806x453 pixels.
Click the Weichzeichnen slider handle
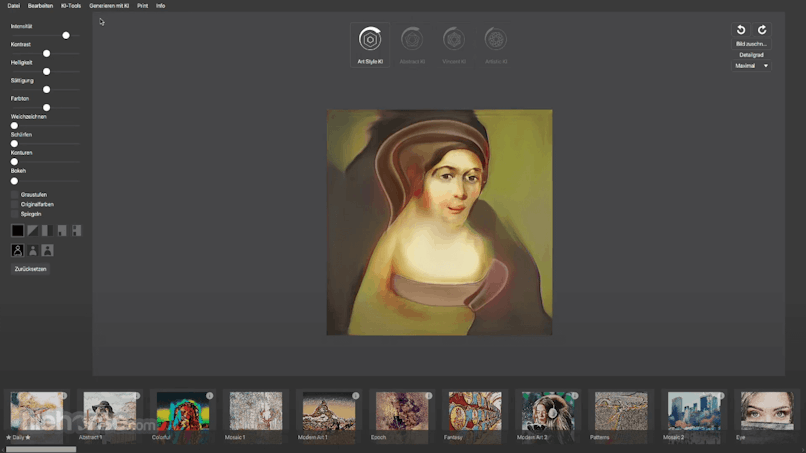14,125
